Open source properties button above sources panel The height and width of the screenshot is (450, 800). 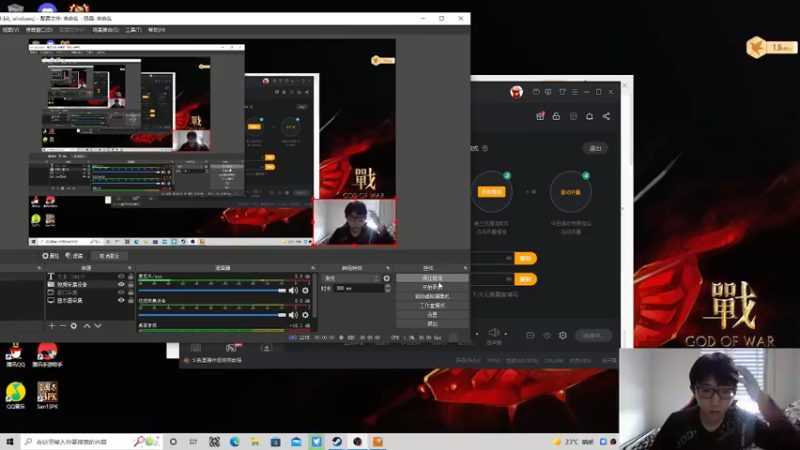pos(51,256)
